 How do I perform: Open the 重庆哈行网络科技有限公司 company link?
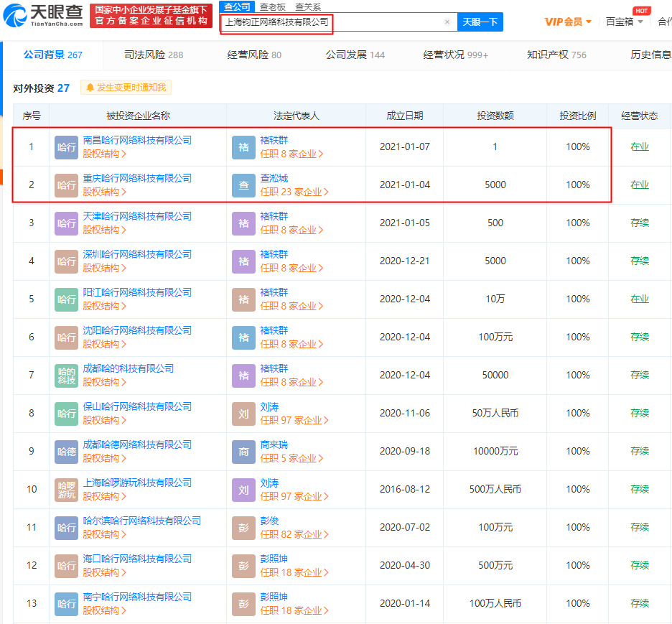pyautogui.click(x=137, y=178)
